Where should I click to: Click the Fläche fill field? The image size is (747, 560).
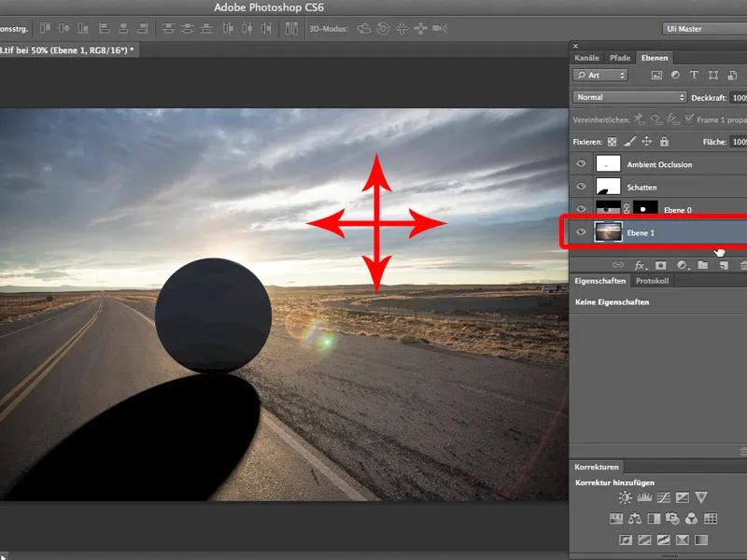tap(738, 142)
